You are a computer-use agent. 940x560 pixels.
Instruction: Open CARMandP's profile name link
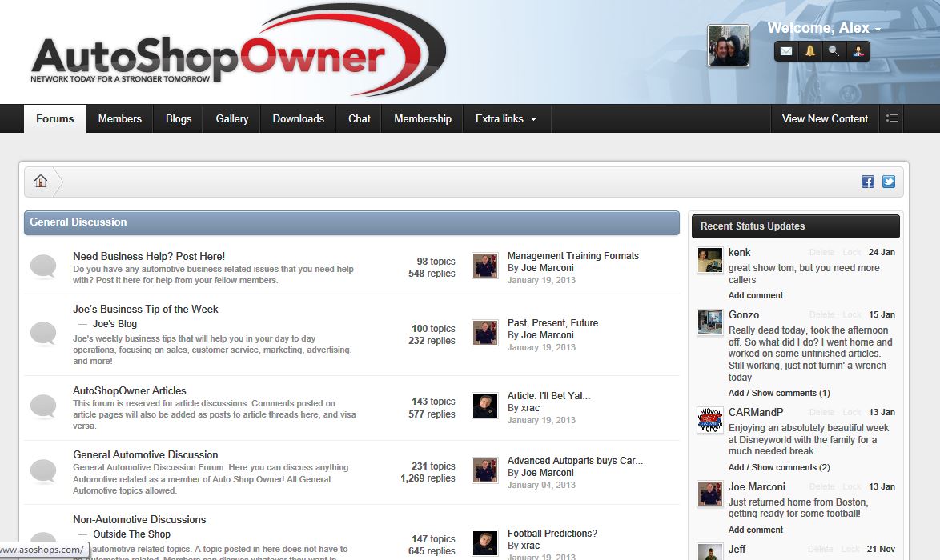pyautogui.click(x=755, y=413)
